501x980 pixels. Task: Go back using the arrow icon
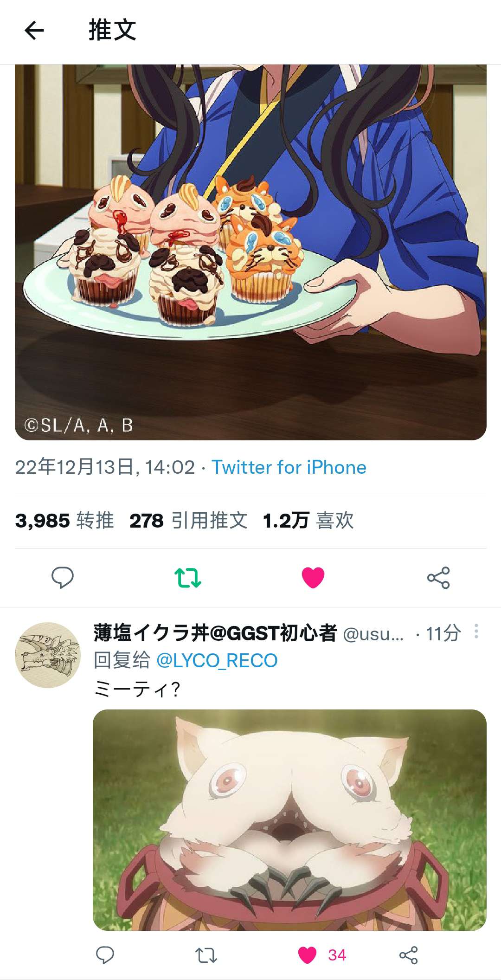[x=34, y=31]
